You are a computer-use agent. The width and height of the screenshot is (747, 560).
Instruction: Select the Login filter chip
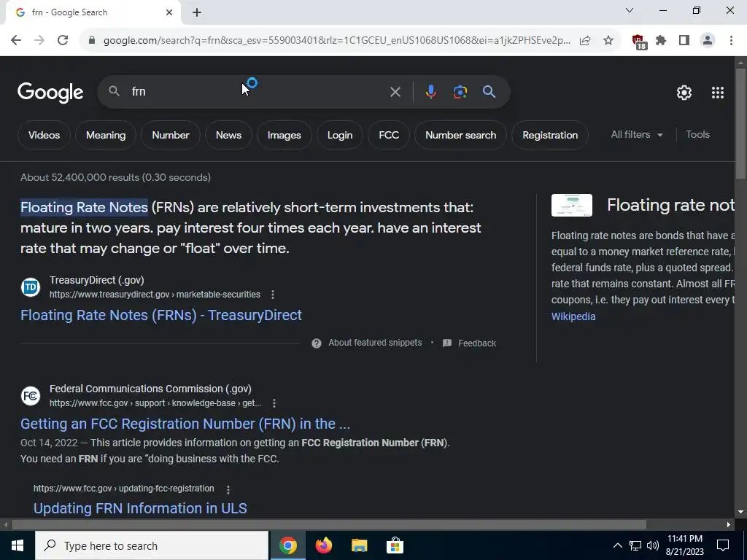340,135
